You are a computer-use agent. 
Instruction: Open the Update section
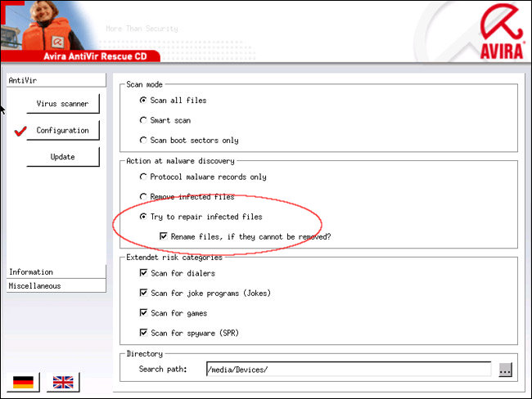pos(62,157)
